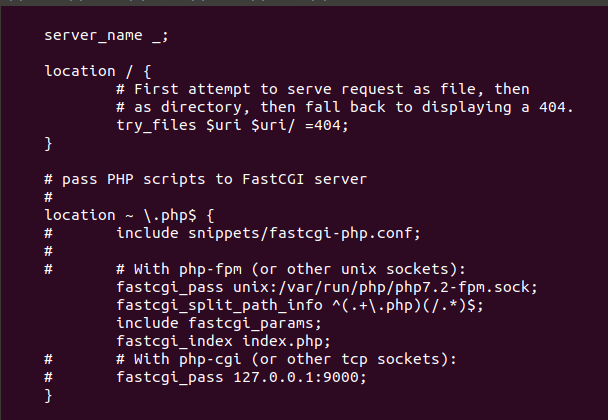
Task: Click the server_name directive text
Action: [93, 35]
